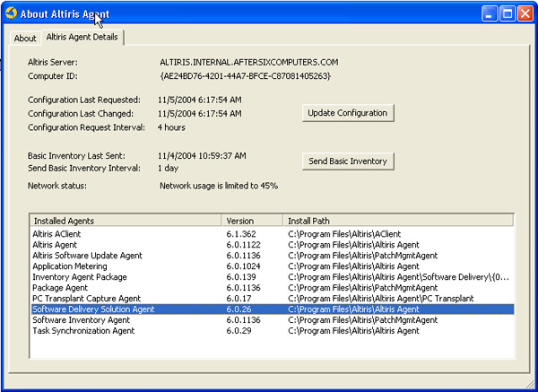Select the Application Metering row
538x392 pixels.
pos(273,266)
